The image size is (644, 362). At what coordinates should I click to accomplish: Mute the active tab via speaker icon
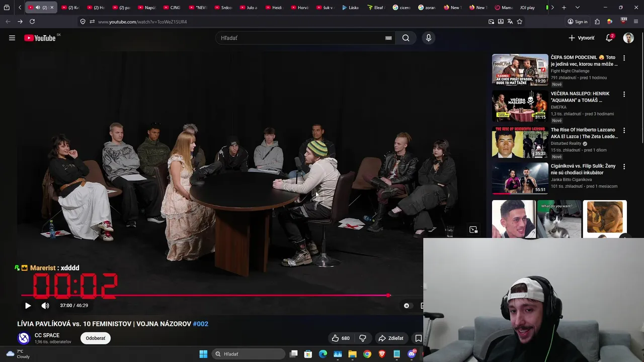[x=38, y=8]
